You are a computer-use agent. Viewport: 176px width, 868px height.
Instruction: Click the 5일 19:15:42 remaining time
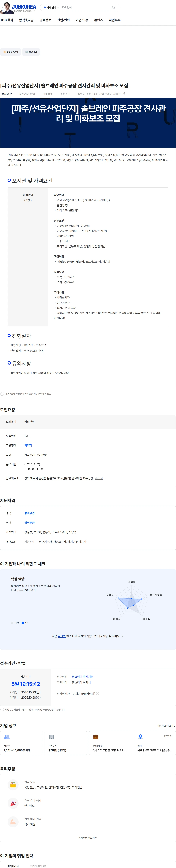26,684
